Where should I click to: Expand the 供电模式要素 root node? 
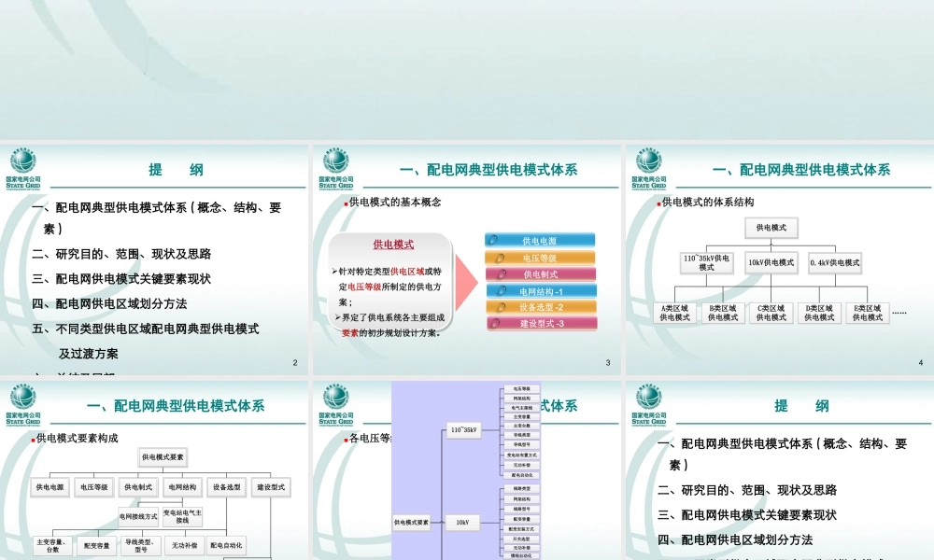[411, 522]
